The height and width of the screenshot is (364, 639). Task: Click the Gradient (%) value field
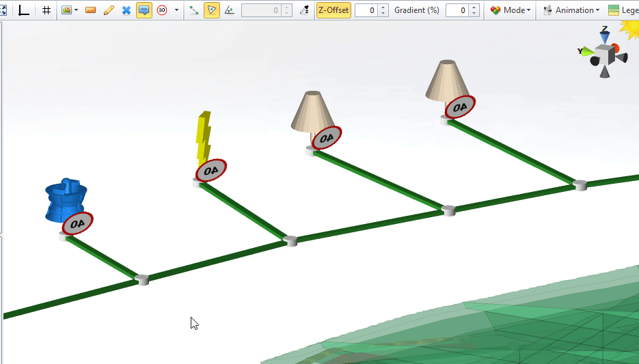tap(457, 10)
